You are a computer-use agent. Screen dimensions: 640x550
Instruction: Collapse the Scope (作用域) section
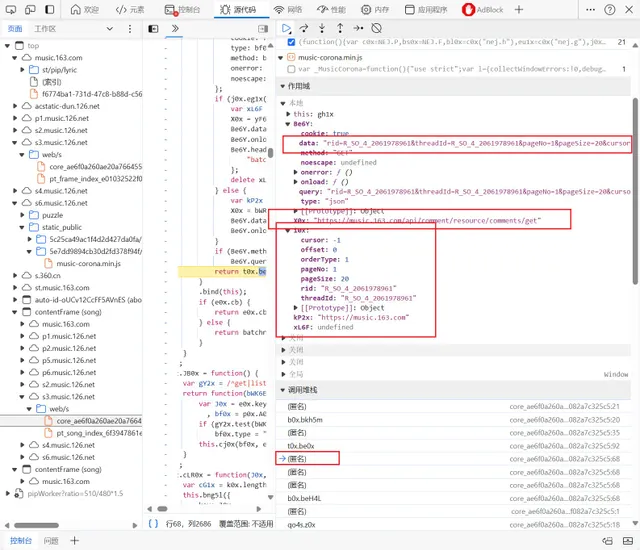pos(282,86)
